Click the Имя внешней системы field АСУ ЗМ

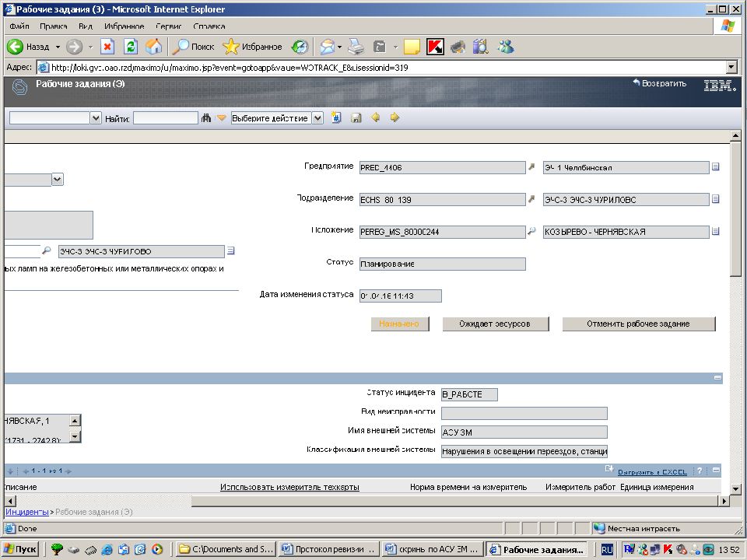(524, 432)
